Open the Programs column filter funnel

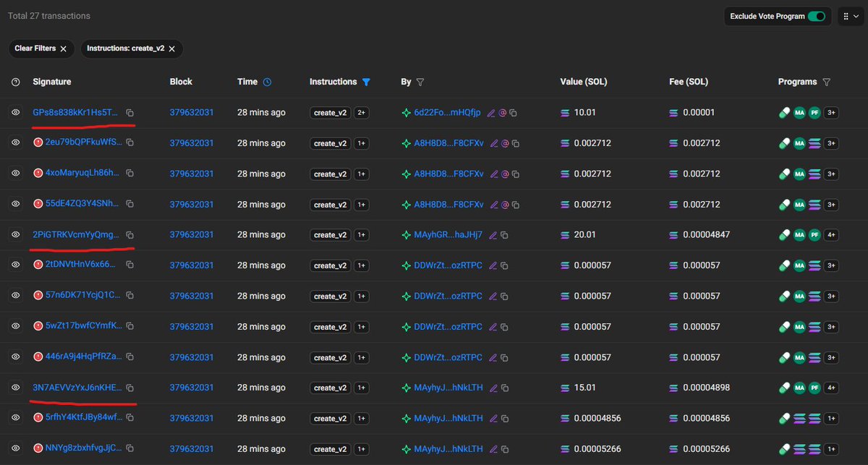pos(825,82)
